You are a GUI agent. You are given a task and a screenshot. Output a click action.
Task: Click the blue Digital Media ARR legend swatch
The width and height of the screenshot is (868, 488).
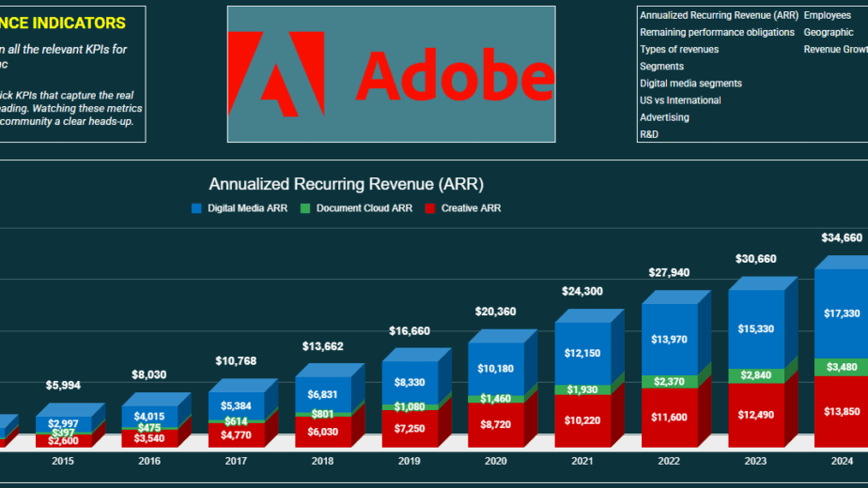click(196, 208)
